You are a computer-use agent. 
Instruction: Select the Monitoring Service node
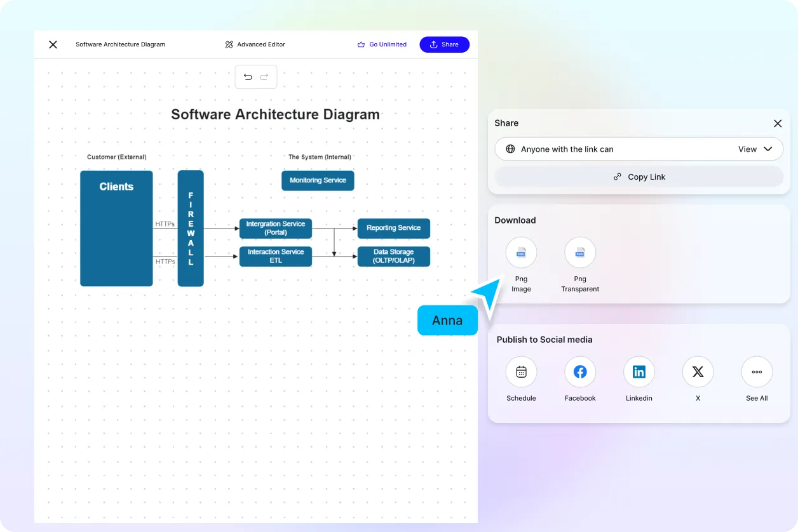tap(318, 180)
